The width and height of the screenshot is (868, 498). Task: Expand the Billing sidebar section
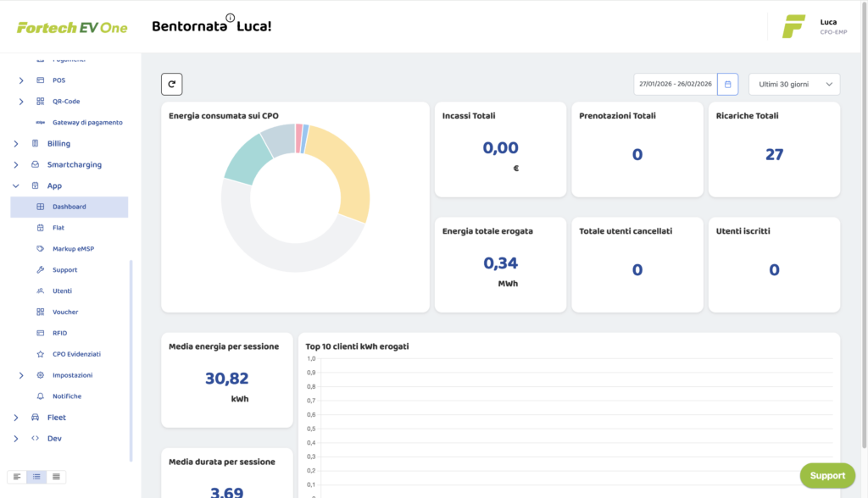click(15, 144)
